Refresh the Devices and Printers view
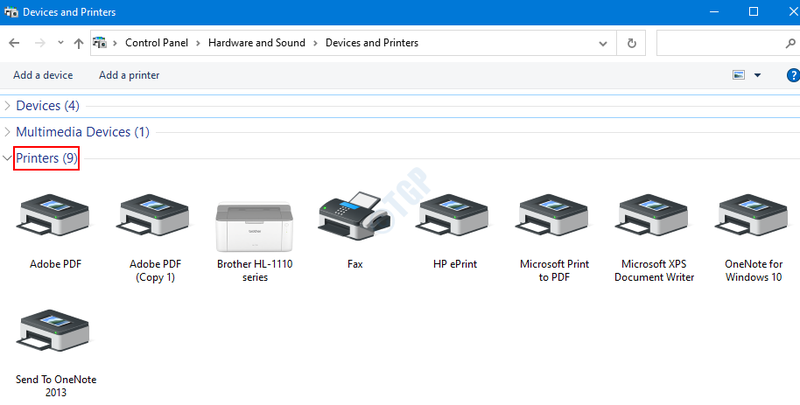The height and width of the screenshot is (405, 800). coord(632,43)
